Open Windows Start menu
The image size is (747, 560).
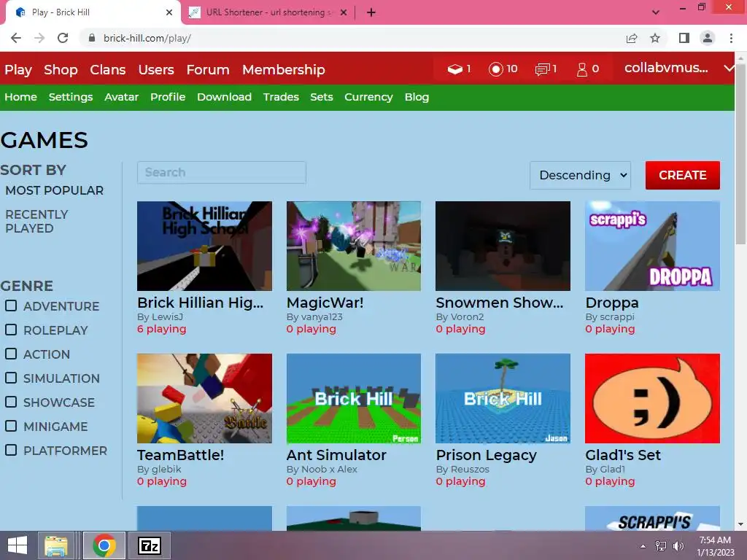tap(18, 545)
